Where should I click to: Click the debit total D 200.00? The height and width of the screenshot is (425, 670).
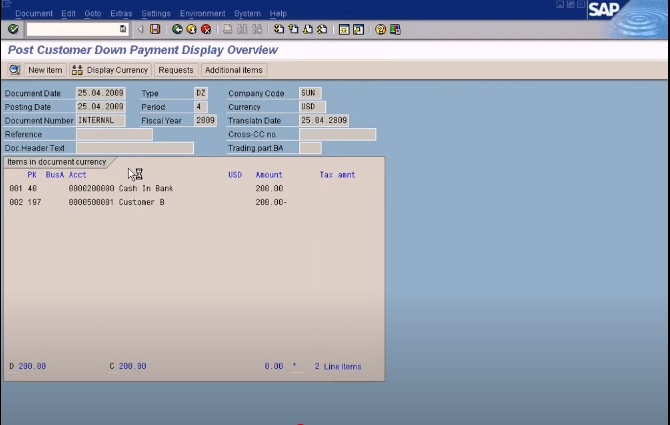28,366
